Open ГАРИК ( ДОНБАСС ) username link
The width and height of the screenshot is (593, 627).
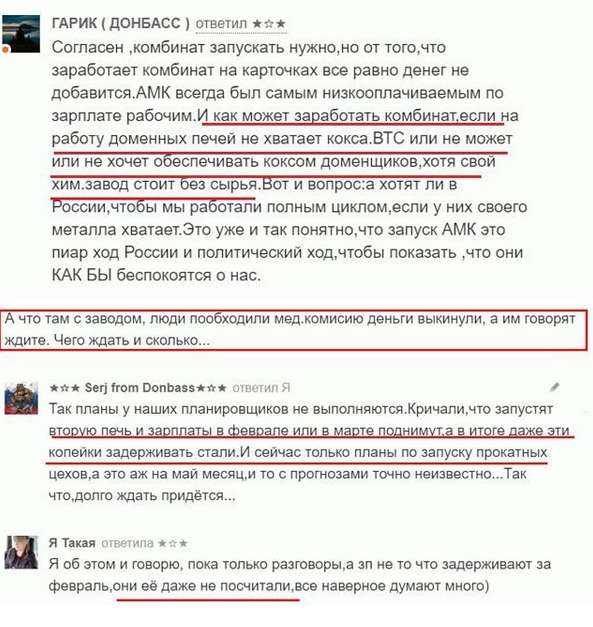coord(120,24)
